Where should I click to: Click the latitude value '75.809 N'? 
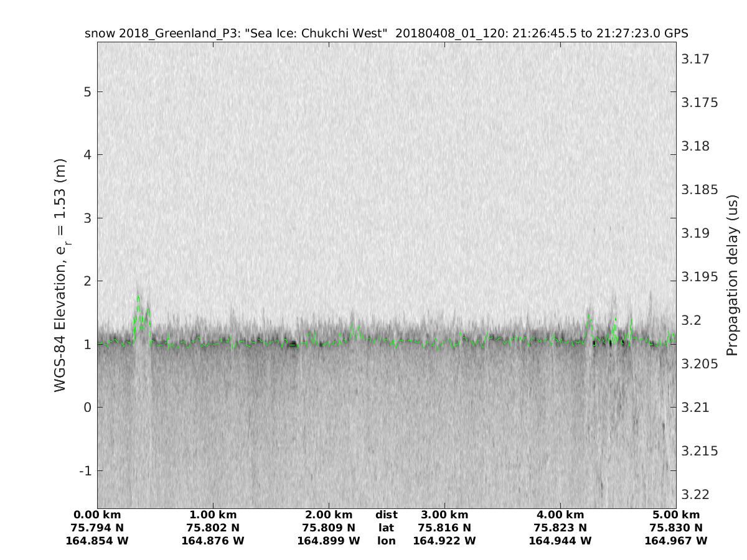pyautogui.click(x=329, y=528)
